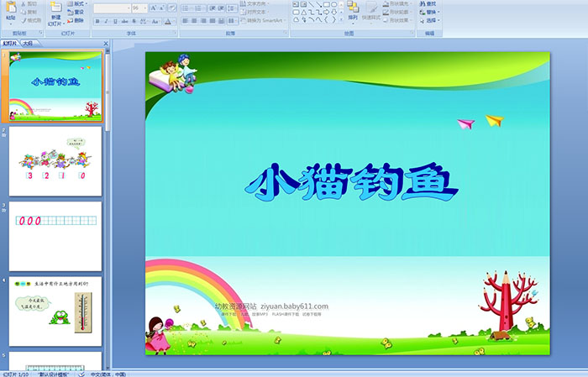This screenshot has height=377, width=588.
Task: Toggle Underline formatting
Action: [x=115, y=21]
